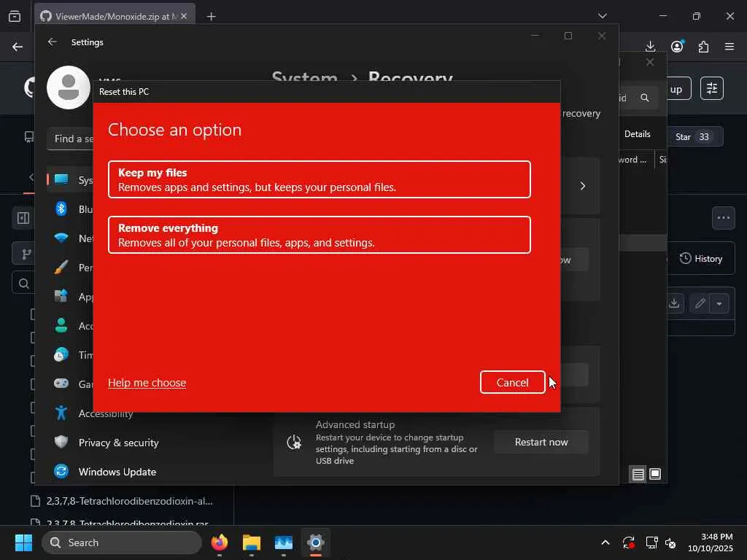Select the Accounts person icon in the sidebar
Viewport: 747px width, 560px height.
[x=61, y=325]
